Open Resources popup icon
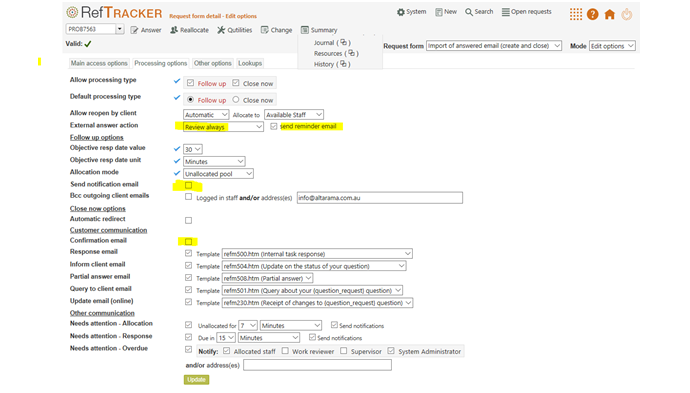This screenshot has height=393, width=690. tap(351, 53)
